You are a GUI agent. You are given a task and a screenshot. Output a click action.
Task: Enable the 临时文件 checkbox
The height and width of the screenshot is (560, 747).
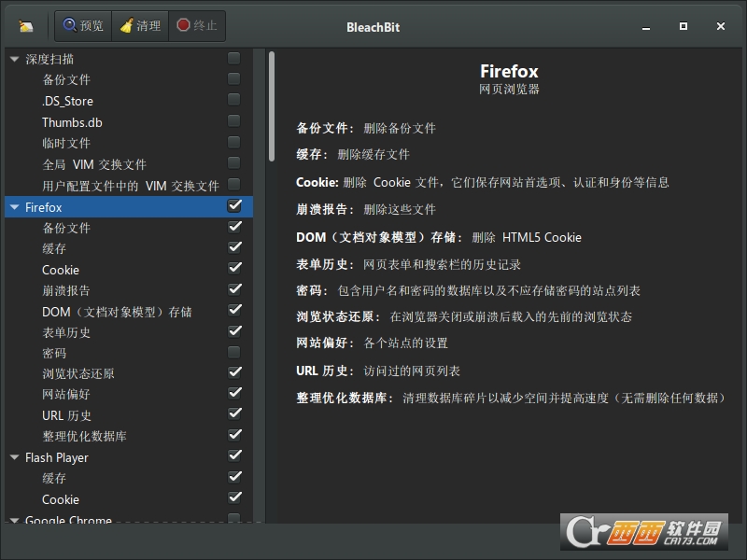(234, 142)
